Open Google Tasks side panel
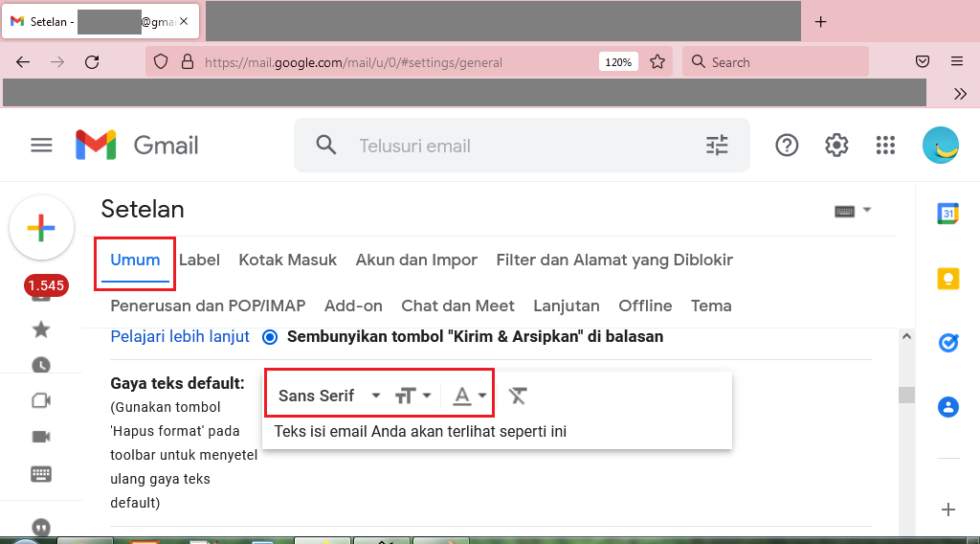This screenshot has width=980, height=544. tap(948, 343)
